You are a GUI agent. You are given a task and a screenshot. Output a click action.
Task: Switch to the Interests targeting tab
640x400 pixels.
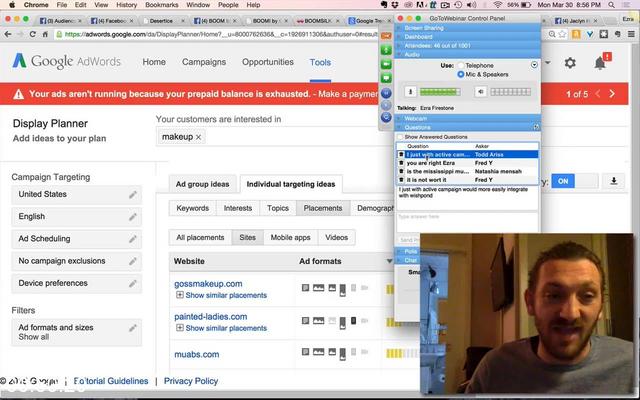coord(238,208)
